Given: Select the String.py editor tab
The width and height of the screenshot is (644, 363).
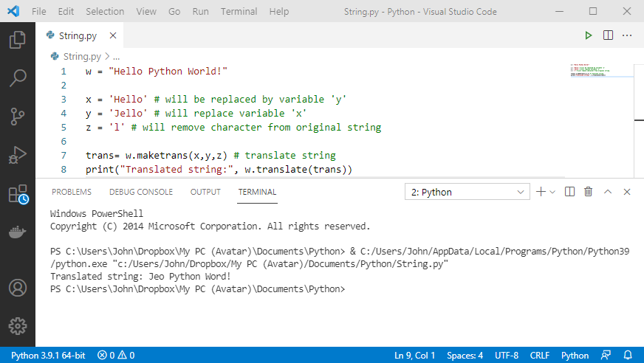Looking at the screenshot, I should (79, 35).
